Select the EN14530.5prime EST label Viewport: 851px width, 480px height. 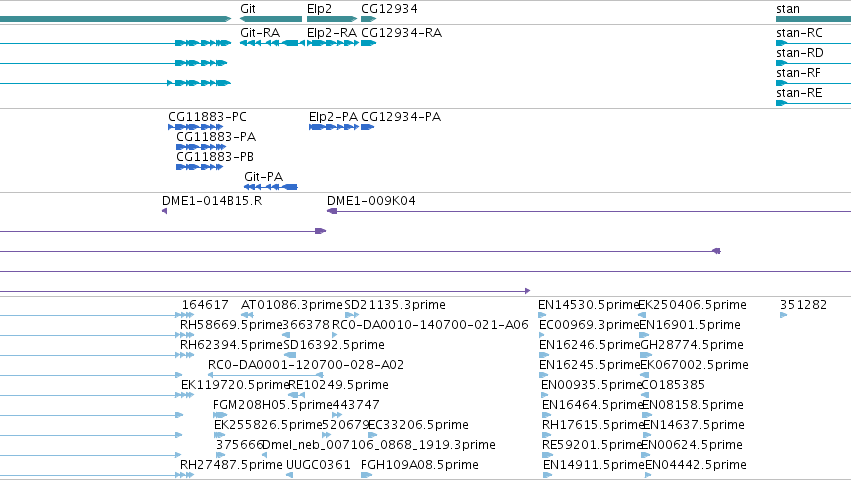[x=588, y=305]
